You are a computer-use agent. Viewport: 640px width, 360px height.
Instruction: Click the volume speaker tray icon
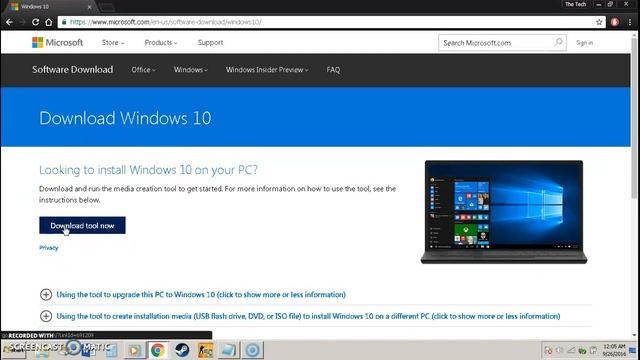(x=560, y=350)
